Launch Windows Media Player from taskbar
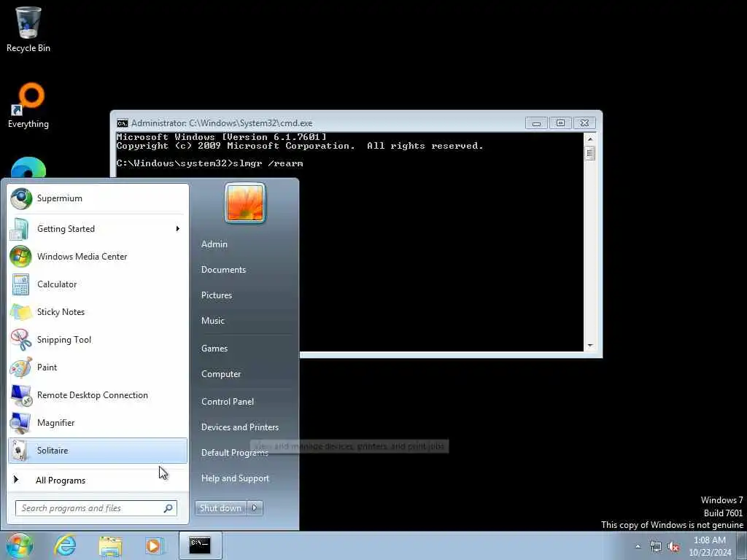The height and width of the screenshot is (560, 747). [154, 545]
